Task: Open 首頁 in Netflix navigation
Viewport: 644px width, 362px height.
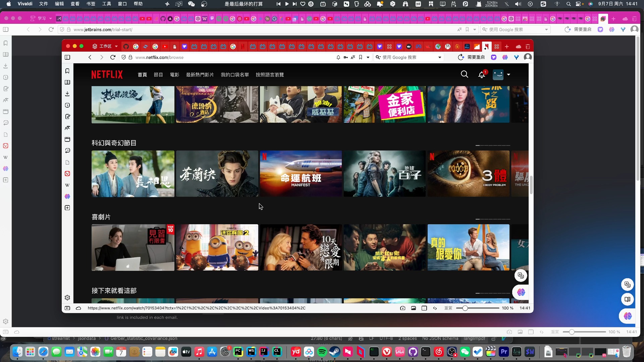Action: pyautogui.click(x=142, y=75)
